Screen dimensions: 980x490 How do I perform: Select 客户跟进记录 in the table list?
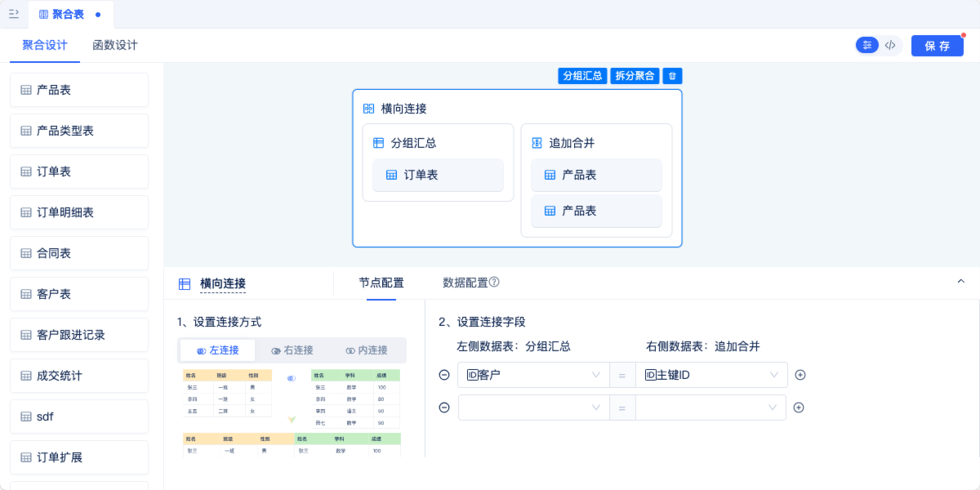[79, 335]
